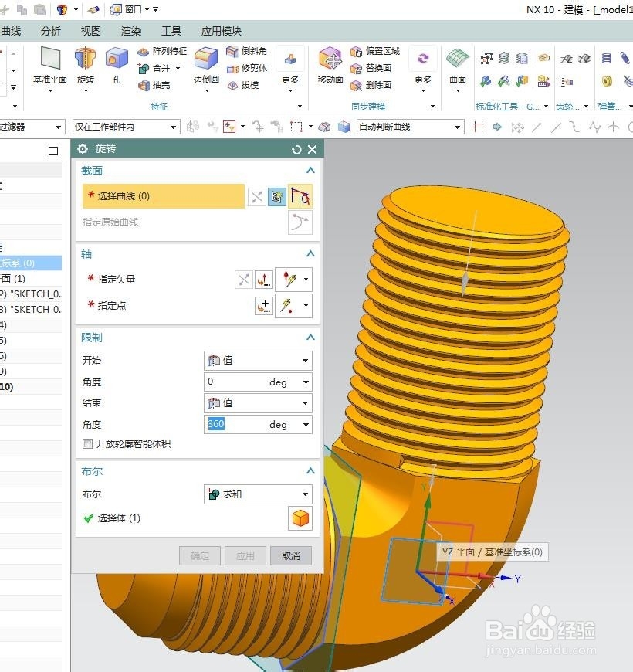633x672 pixels.
Task: Open the 布尔 求和 dropdown
Action: (x=258, y=494)
